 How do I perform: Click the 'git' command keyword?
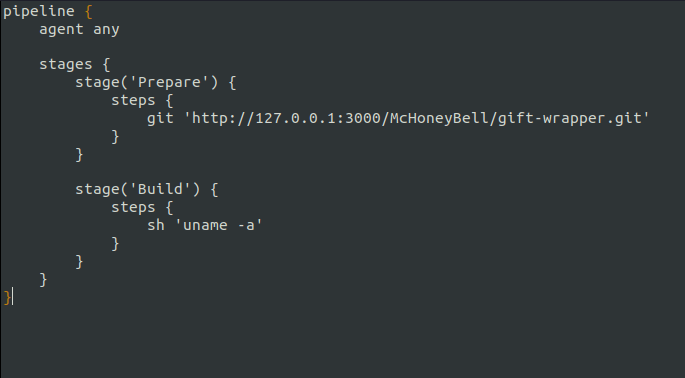point(160,119)
